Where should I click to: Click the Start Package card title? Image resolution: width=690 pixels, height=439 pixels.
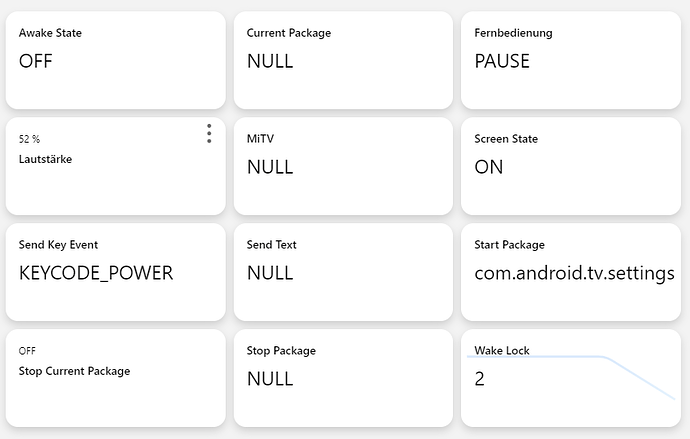pos(509,245)
